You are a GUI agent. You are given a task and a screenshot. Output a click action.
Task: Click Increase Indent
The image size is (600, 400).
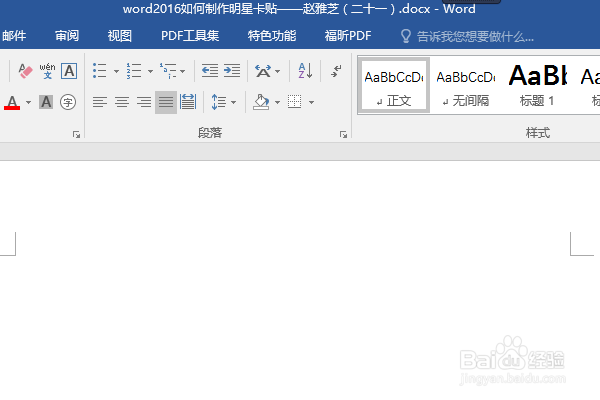coord(232,71)
